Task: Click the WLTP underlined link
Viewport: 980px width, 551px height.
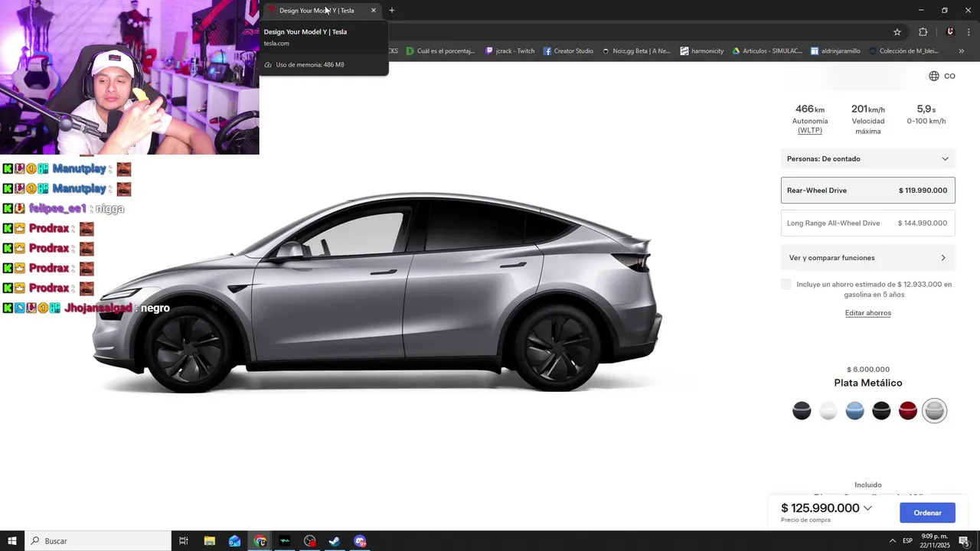Action: coord(810,131)
